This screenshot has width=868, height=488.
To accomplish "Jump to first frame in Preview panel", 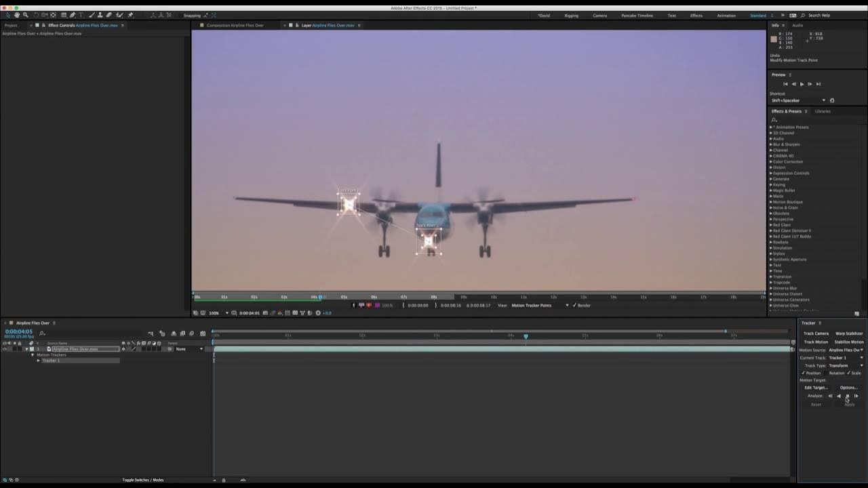I will pos(785,84).
